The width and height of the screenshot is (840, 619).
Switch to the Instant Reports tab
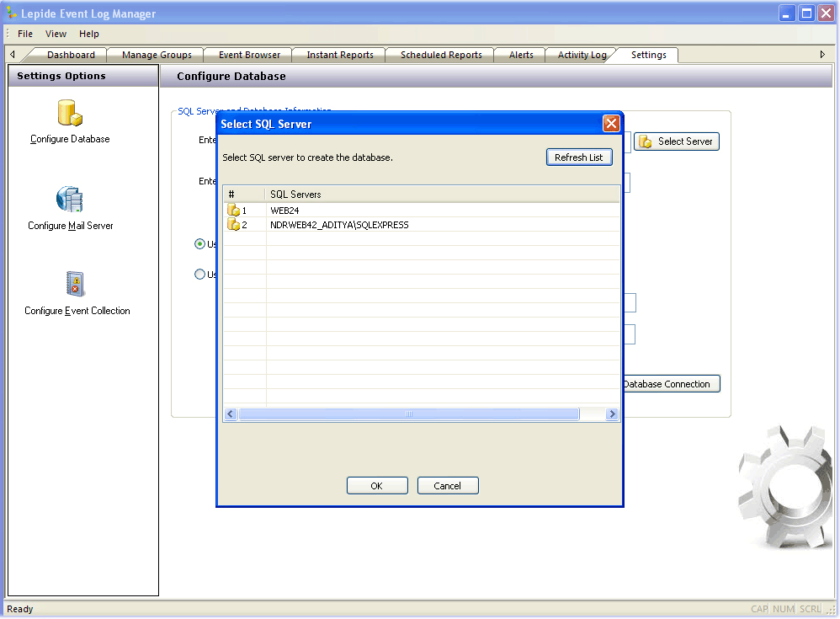[340, 55]
